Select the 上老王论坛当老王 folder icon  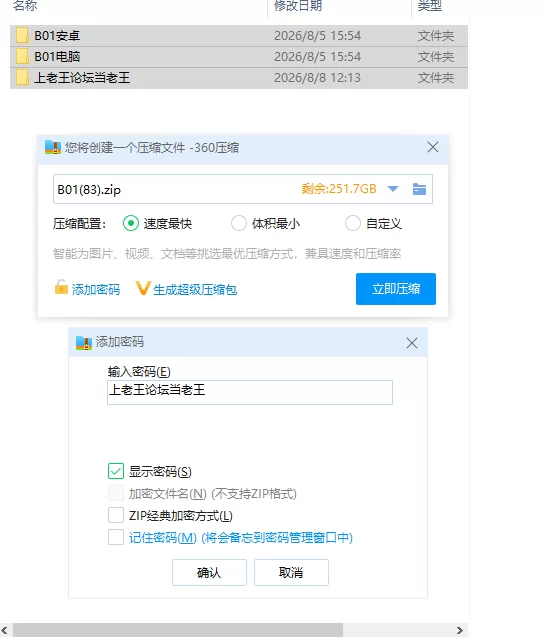22,78
